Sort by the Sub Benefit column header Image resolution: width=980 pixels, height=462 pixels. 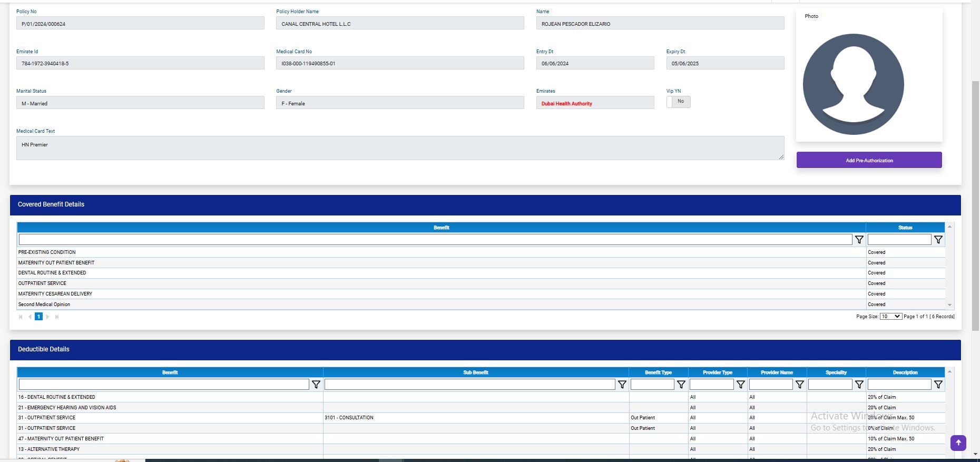475,372
